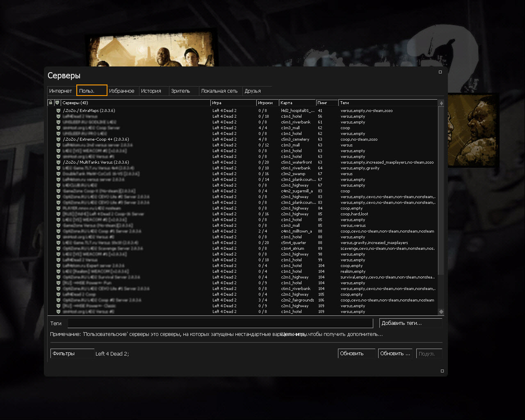Click the scroll-up arrow of server list
The image size is (525, 420).
coord(441,103)
